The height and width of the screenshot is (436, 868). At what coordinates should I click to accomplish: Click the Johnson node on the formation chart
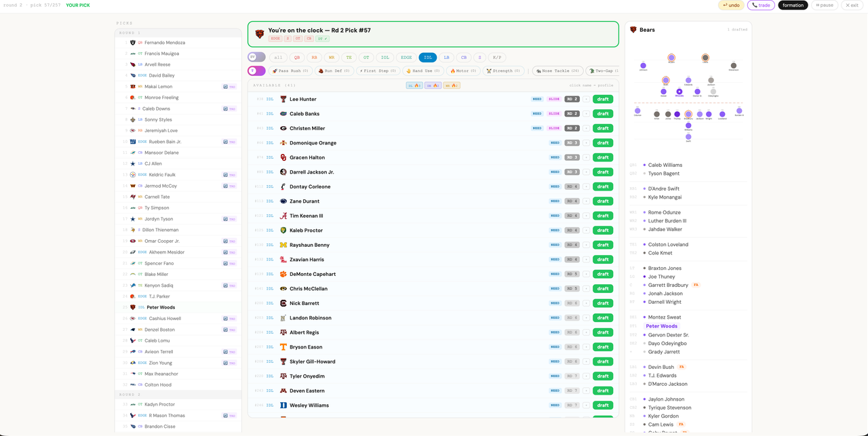point(643,66)
